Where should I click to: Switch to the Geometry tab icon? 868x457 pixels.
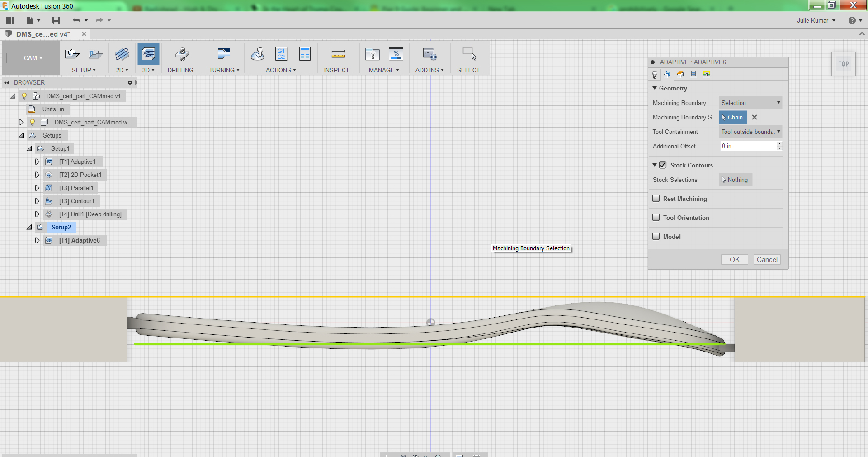click(667, 75)
